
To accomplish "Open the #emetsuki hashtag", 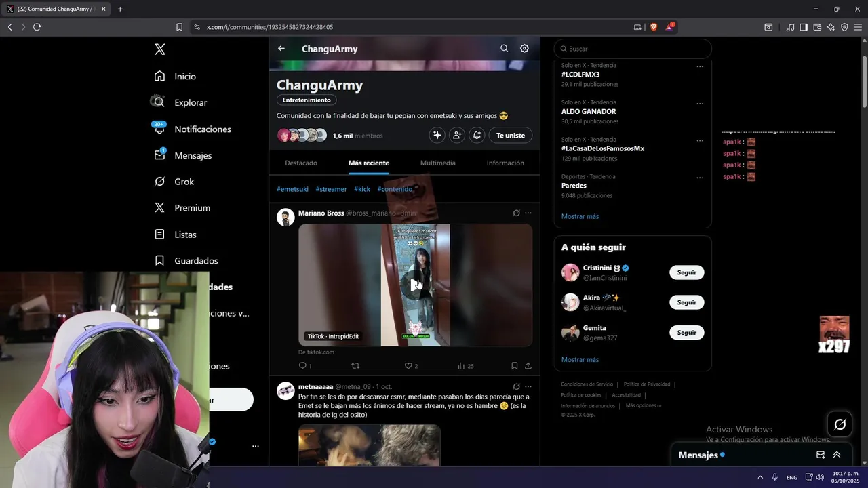I will (292, 189).
